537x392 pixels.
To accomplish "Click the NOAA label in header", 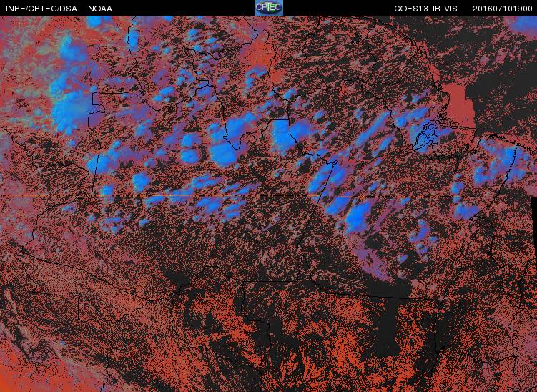I will coord(100,9).
